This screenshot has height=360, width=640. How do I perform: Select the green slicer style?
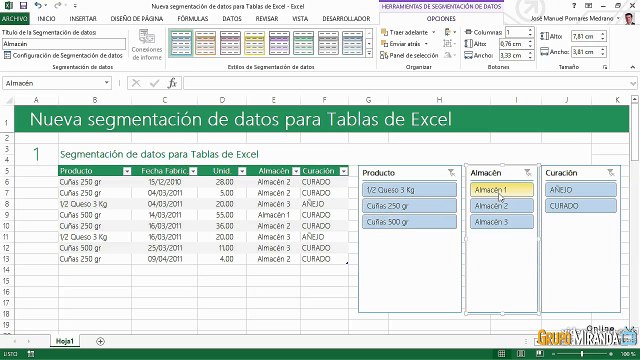coord(304,43)
